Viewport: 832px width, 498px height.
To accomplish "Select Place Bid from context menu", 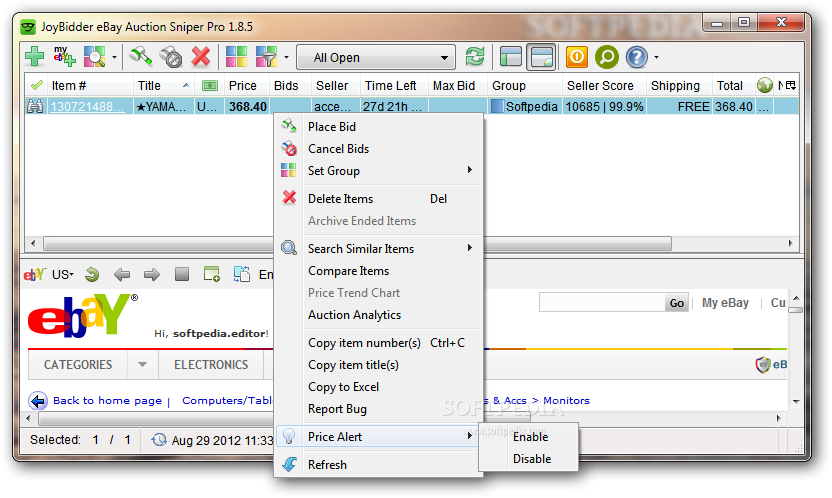I will tap(378, 127).
